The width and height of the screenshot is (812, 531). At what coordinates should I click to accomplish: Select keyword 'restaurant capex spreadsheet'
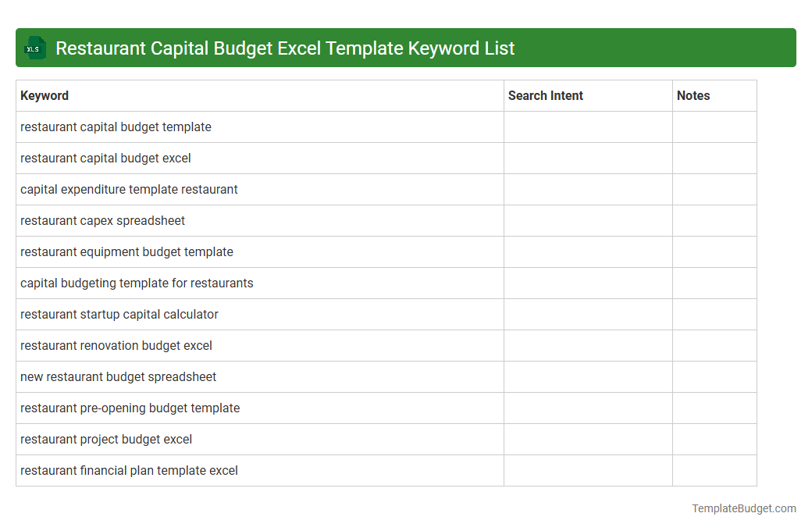coord(102,220)
